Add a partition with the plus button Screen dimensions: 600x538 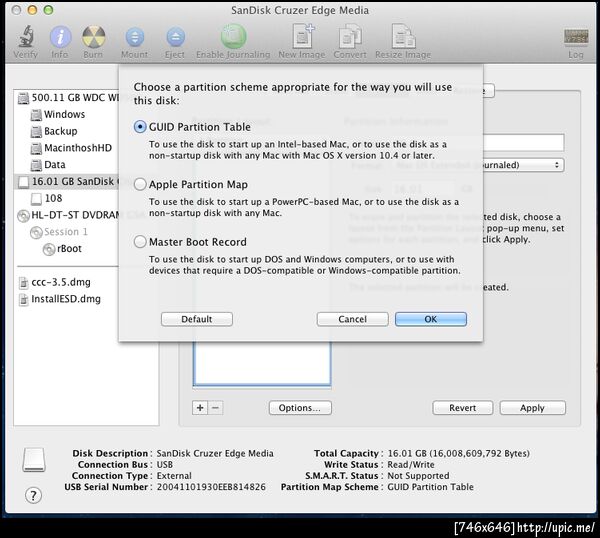click(x=200, y=408)
